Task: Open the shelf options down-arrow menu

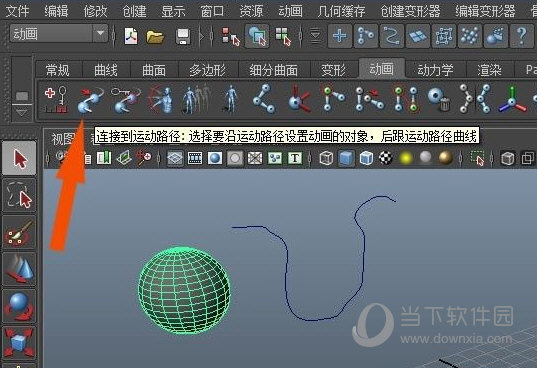Action: pyautogui.click(x=22, y=113)
